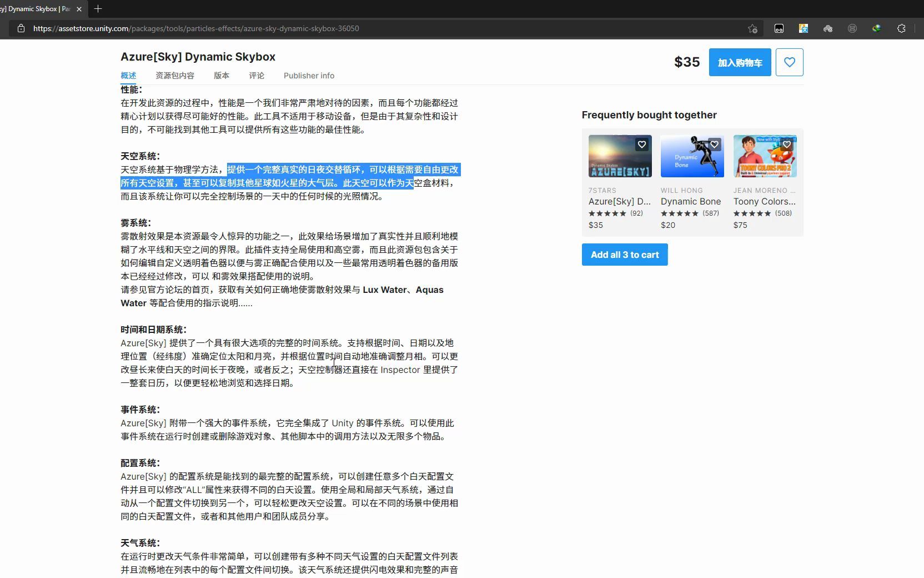Click the 天气系统: heading

point(140,543)
